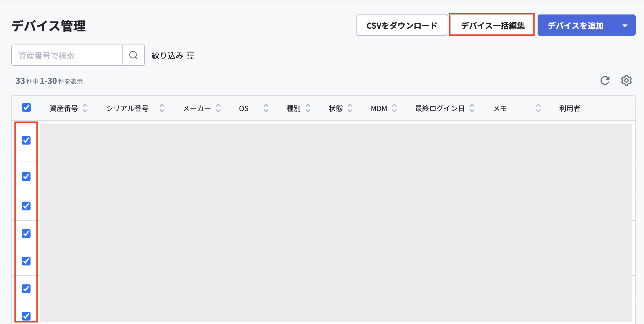Uncheck the fifth device row checkbox
This screenshot has width=644, height=324.
[26, 261]
